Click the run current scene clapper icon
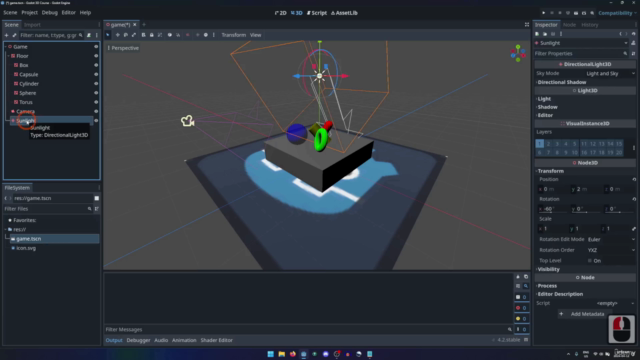The height and width of the screenshot is (360, 640). [576, 13]
